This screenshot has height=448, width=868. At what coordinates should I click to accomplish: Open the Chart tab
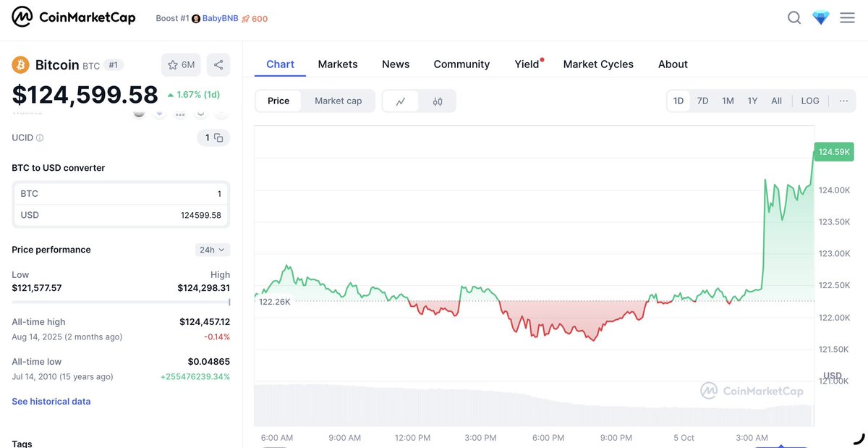click(x=280, y=64)
